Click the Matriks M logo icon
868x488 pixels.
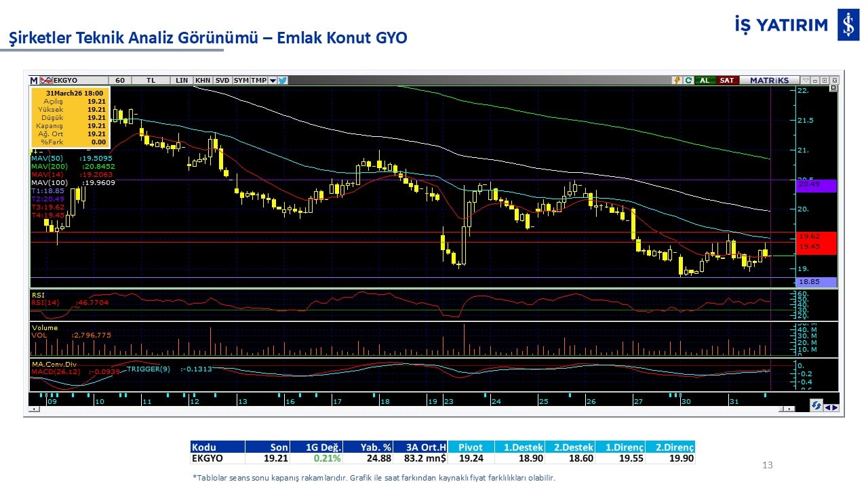click(35, 80)
